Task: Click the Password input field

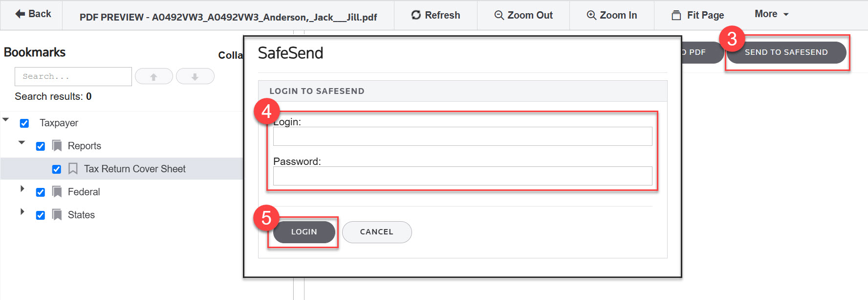Action: click(x=462, y=176)
